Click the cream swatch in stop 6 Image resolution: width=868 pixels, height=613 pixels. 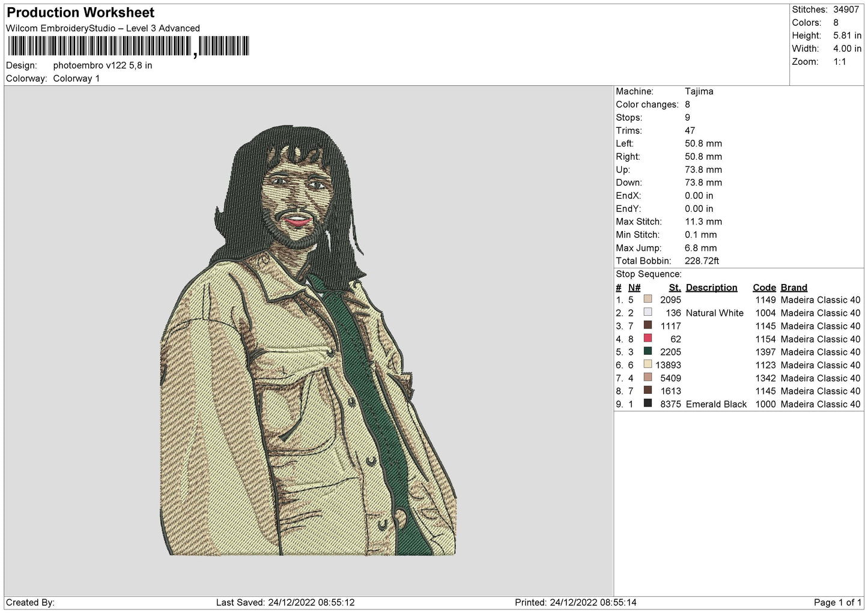(x=648, y=364)
